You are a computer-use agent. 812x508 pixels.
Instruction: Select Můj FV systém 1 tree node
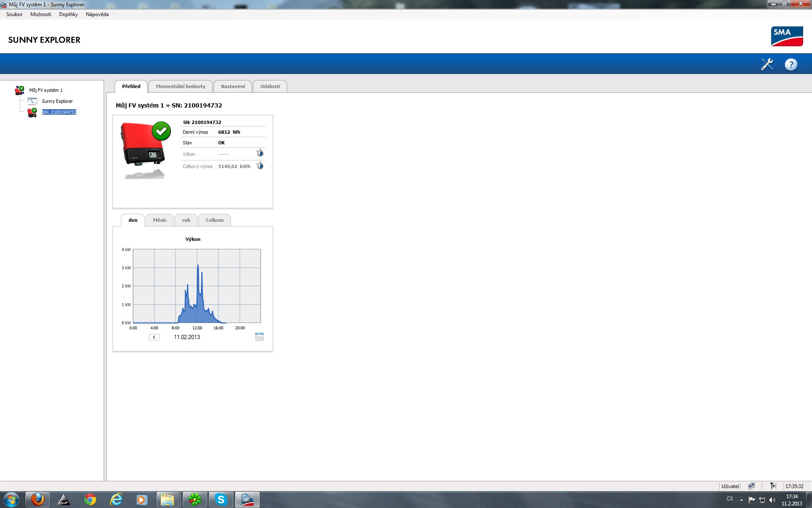click(x=46, y=90)
